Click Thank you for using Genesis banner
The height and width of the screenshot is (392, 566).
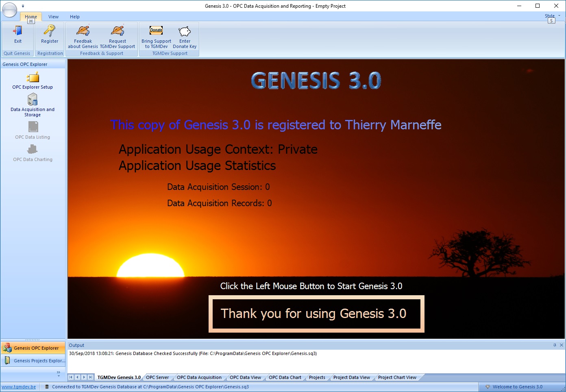tap(316, 314)
